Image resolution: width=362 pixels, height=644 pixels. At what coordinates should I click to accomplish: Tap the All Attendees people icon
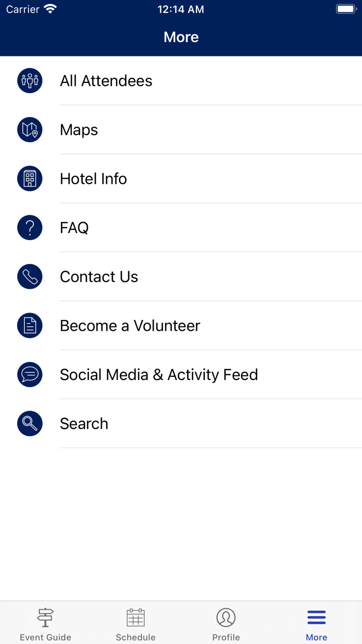tap(30, 81)
